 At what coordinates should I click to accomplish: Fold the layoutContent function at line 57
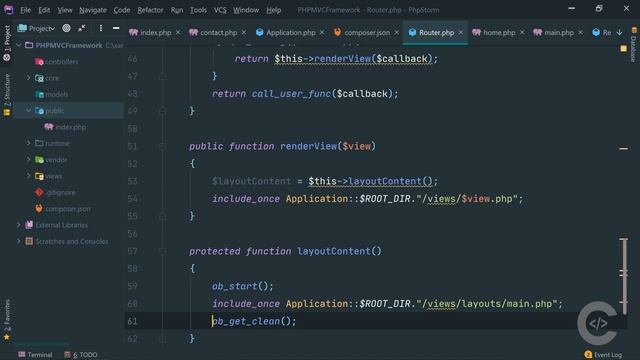tap(162, 251)
